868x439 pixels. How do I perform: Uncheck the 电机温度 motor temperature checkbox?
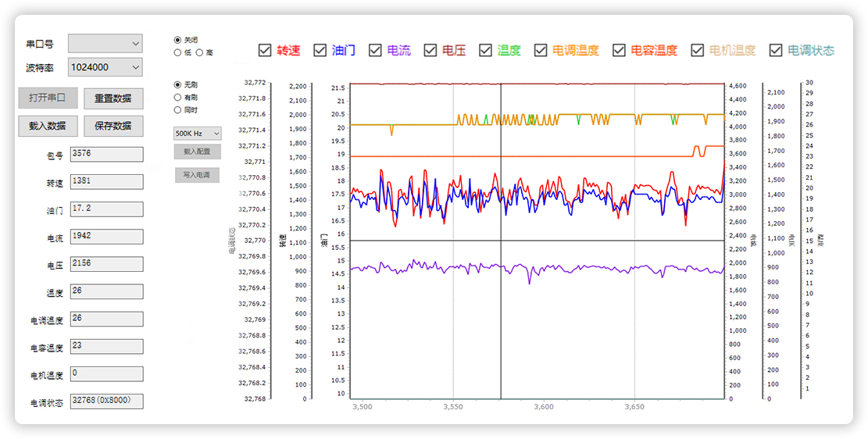point(697,51)
